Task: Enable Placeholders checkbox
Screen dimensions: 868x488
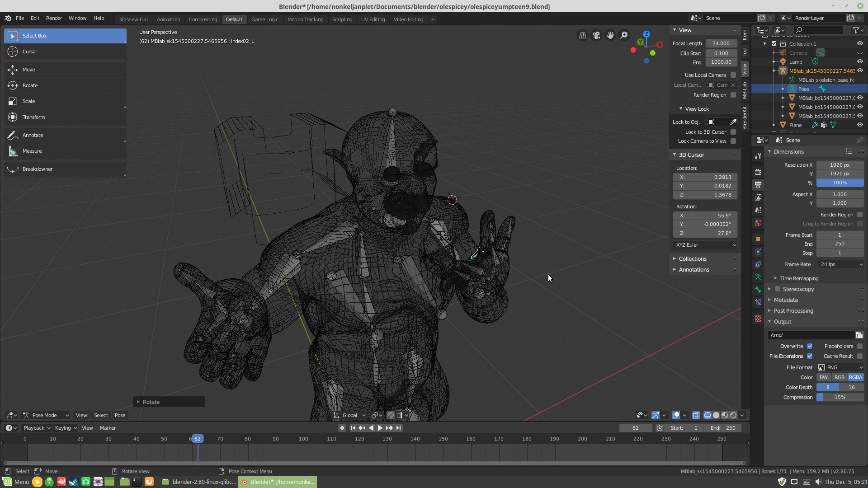Action: click(x=860, y=346)
